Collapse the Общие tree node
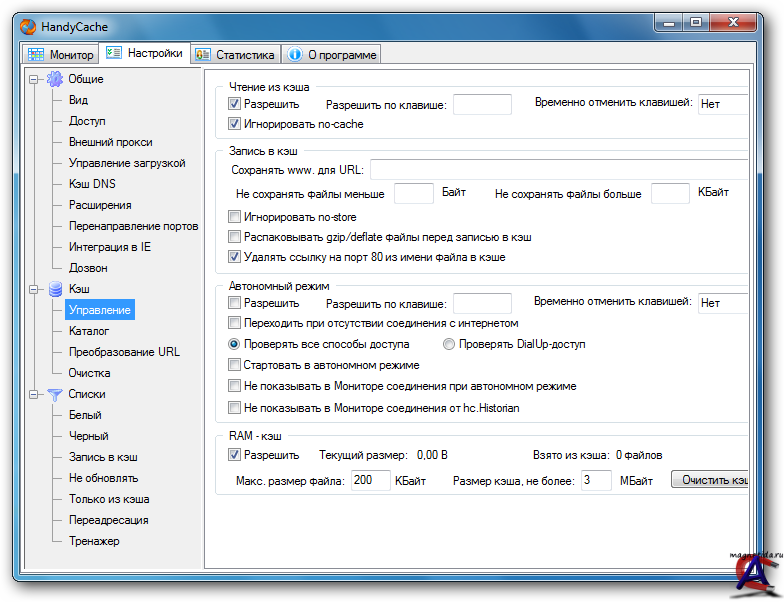 click(35, 79)
